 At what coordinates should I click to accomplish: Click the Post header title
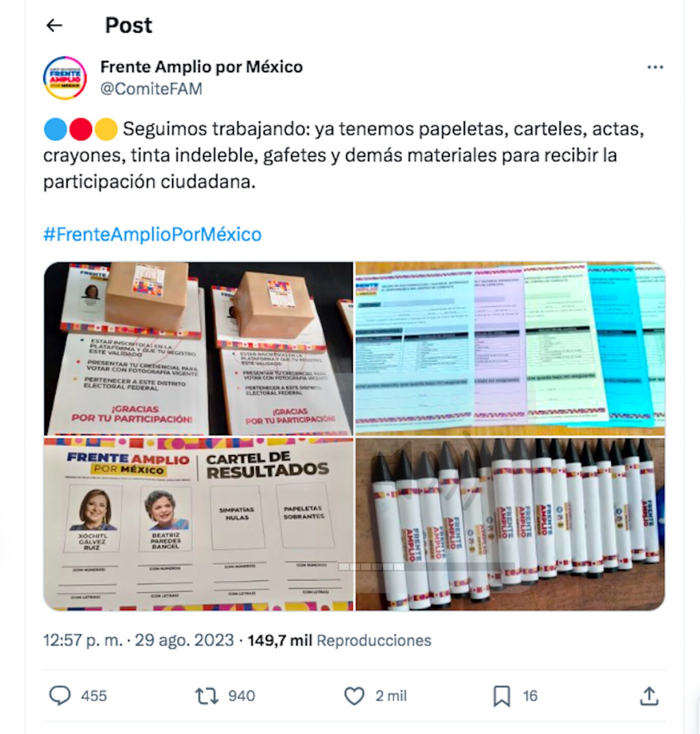(x=128, y=25)
